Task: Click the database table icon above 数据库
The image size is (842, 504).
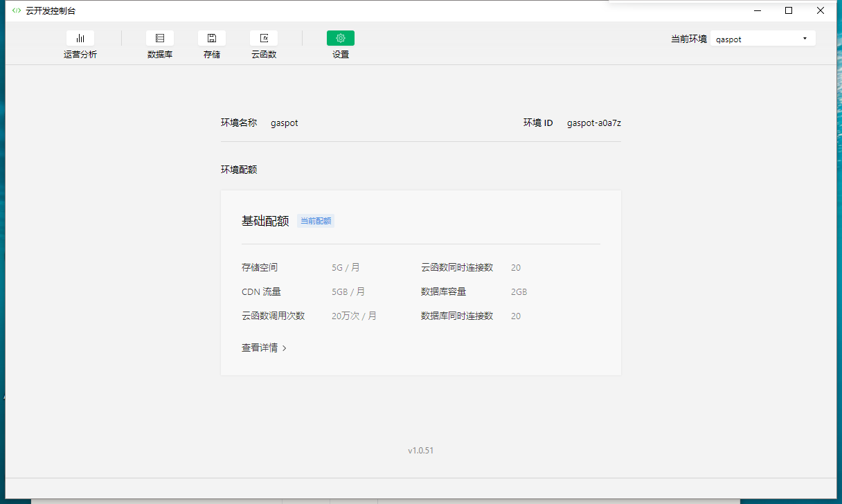Action: tap(160, 37)
